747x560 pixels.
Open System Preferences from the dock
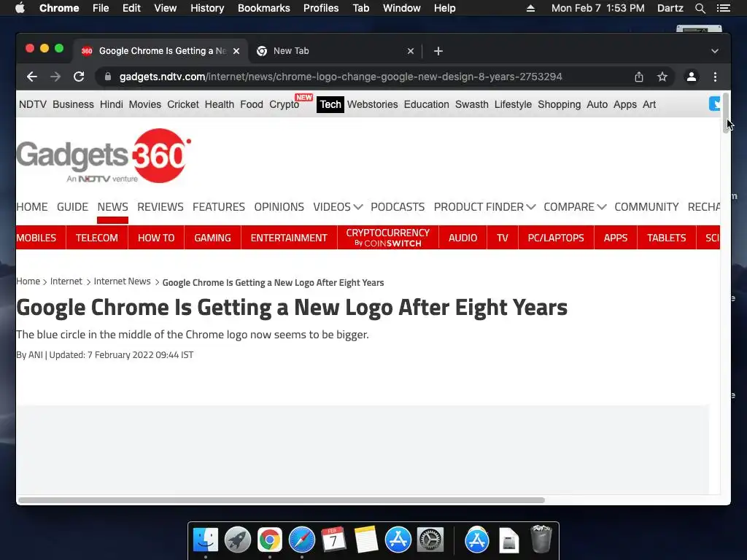(x=430, y=540)
